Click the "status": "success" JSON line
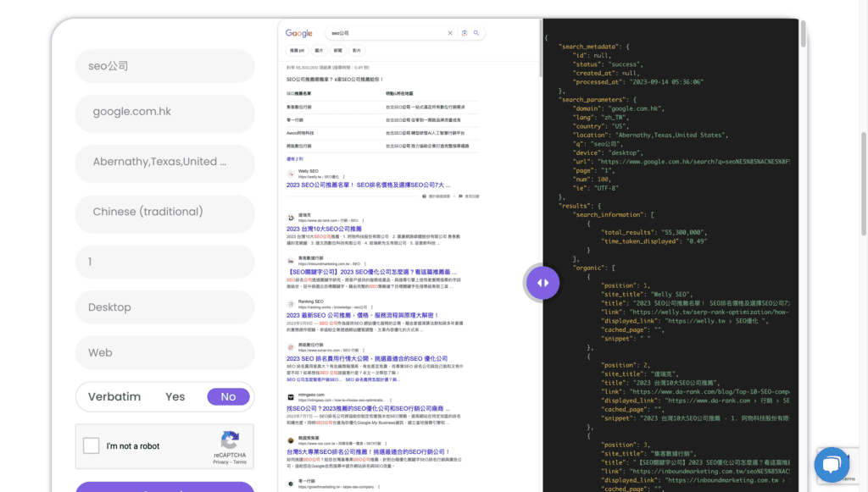Image resolution: width=868 pixels, height=492 pixels. coord(606,64)
